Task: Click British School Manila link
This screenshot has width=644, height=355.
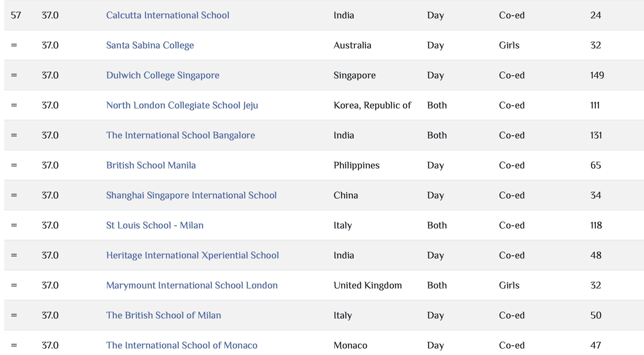Action: pyautogui.click(x=151, y=165)
